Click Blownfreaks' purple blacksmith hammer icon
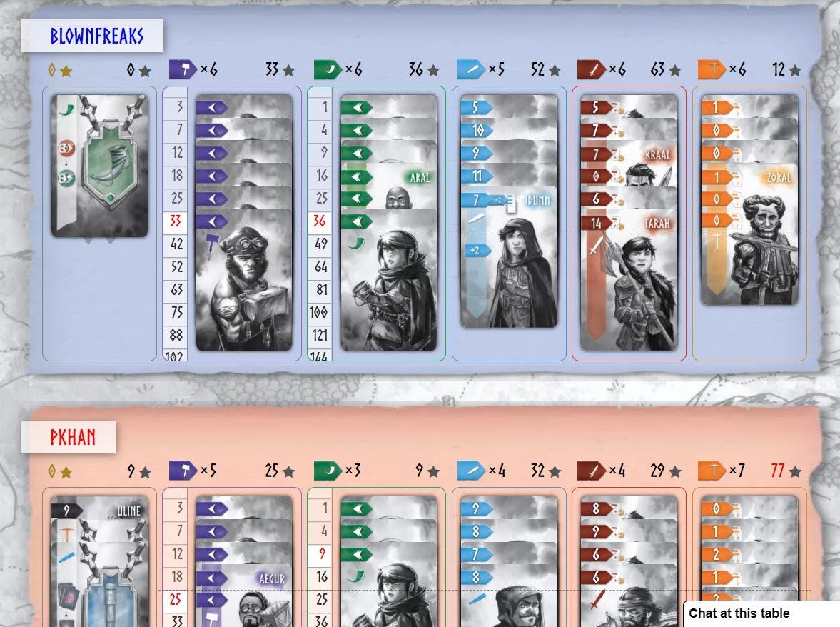840x627 pixels. 183,69
